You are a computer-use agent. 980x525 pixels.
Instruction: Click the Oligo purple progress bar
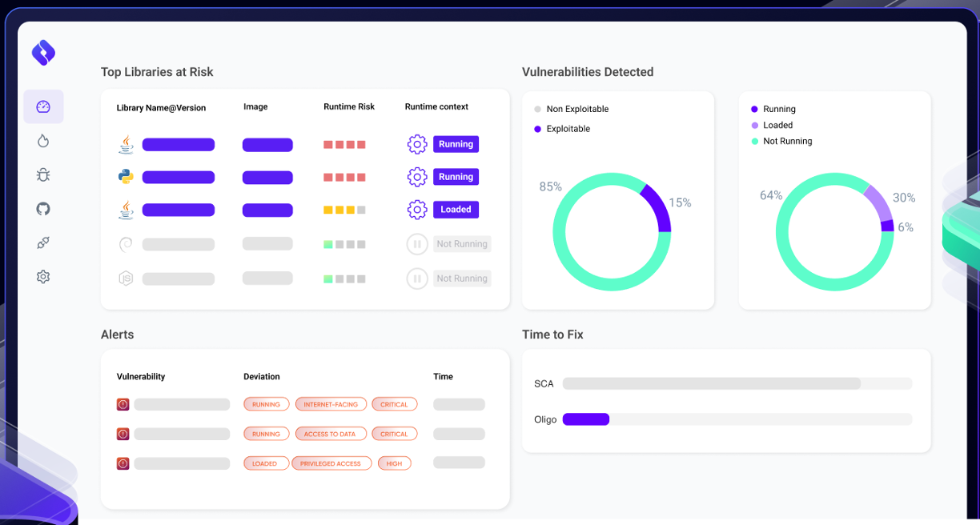(586, 419)
